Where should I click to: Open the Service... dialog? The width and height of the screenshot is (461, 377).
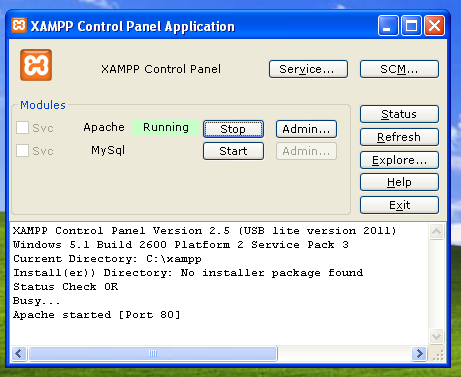tap(308, 69)
